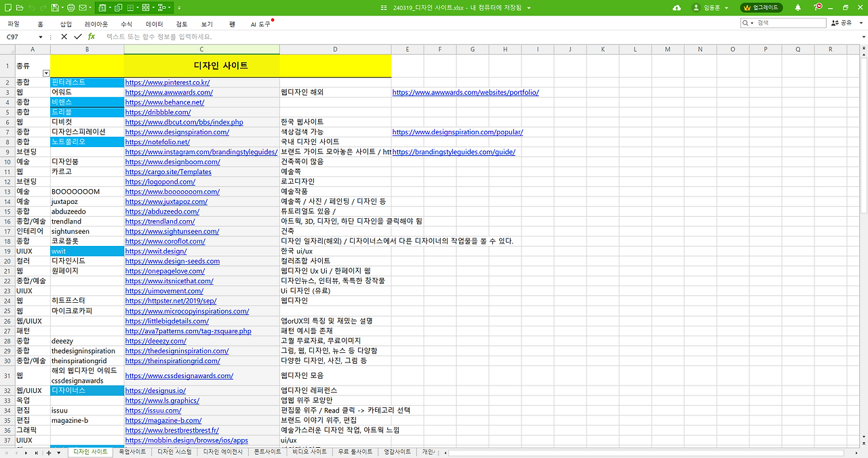
Task: Send the file with the envelope icon
Action: coord(83,7)
